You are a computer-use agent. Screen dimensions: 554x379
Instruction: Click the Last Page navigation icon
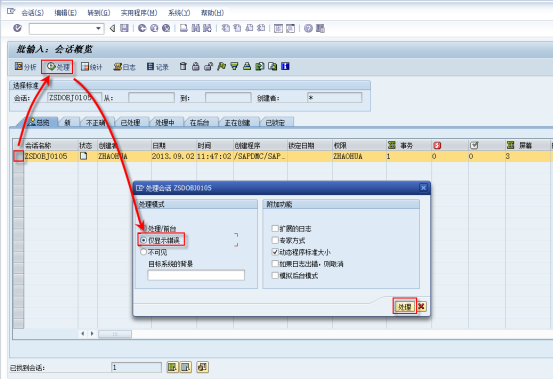(x=261, y=28)
